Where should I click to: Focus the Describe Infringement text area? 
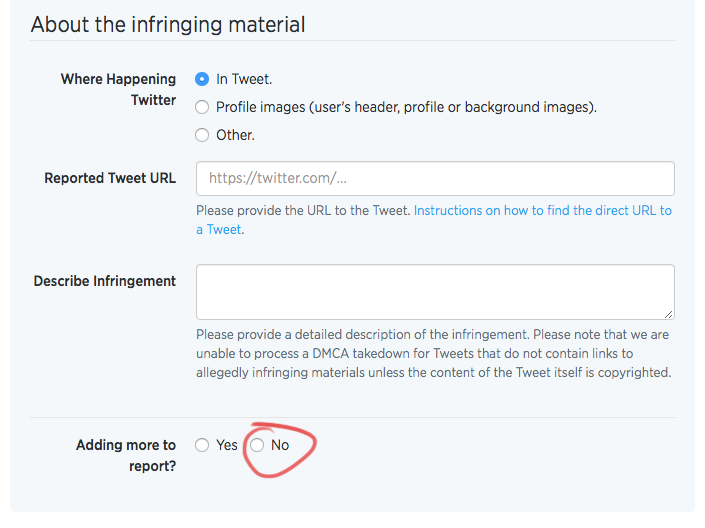(x=435, y=292)
